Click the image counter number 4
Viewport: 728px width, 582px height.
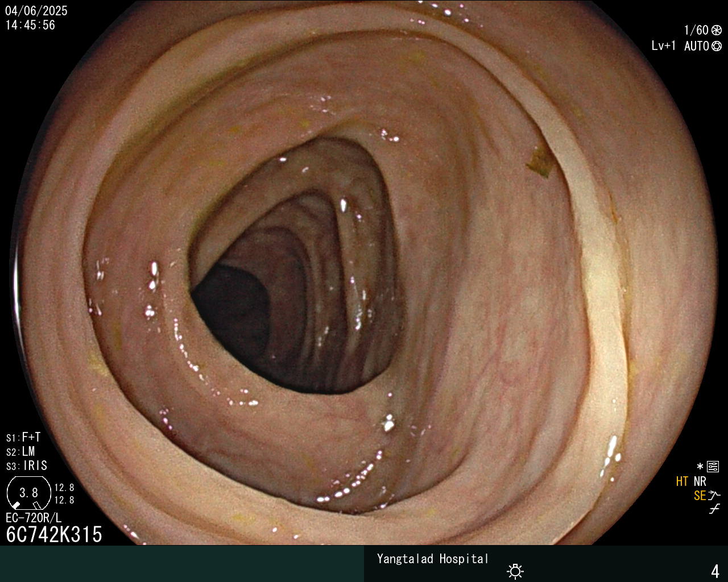(715, 571)
